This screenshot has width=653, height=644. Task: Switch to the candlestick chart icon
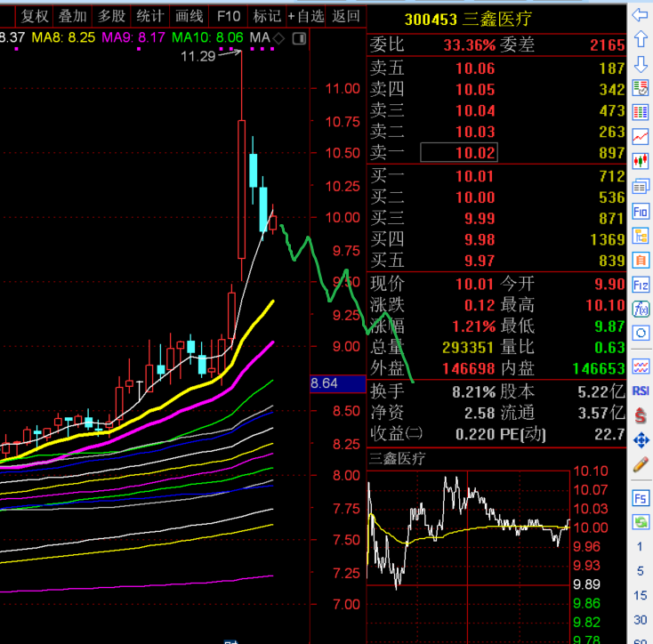point(640,161)
